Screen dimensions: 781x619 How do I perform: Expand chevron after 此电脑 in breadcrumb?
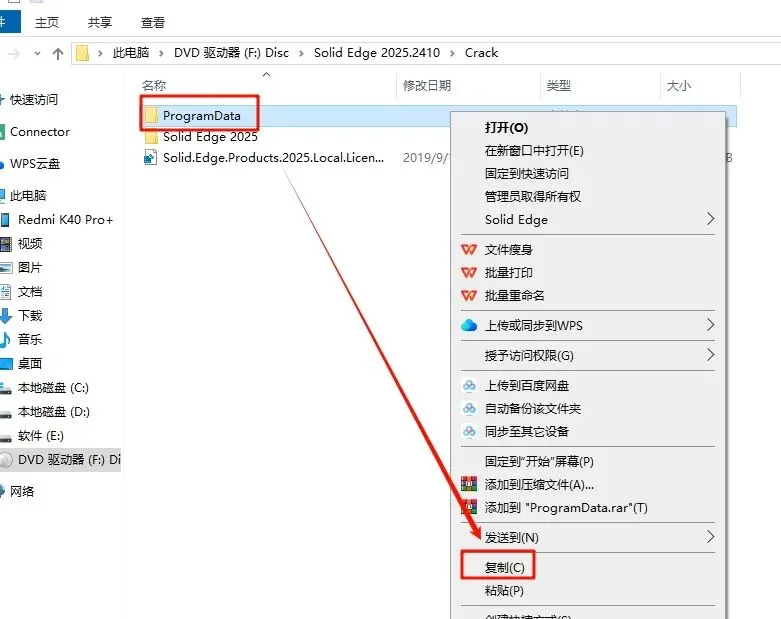161,53
